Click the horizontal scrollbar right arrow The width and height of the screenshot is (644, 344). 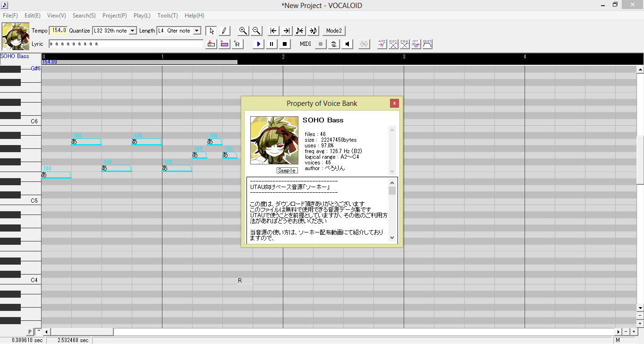(x=619, y=332)
